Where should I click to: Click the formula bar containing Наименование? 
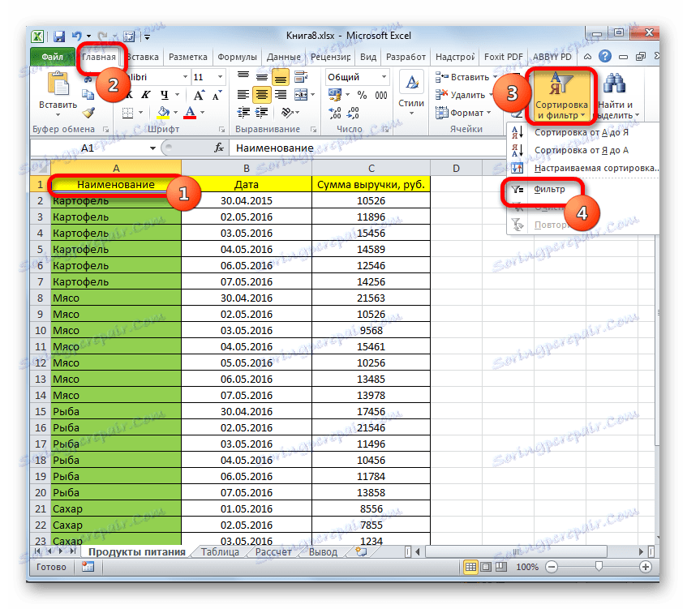click(366, 148)
